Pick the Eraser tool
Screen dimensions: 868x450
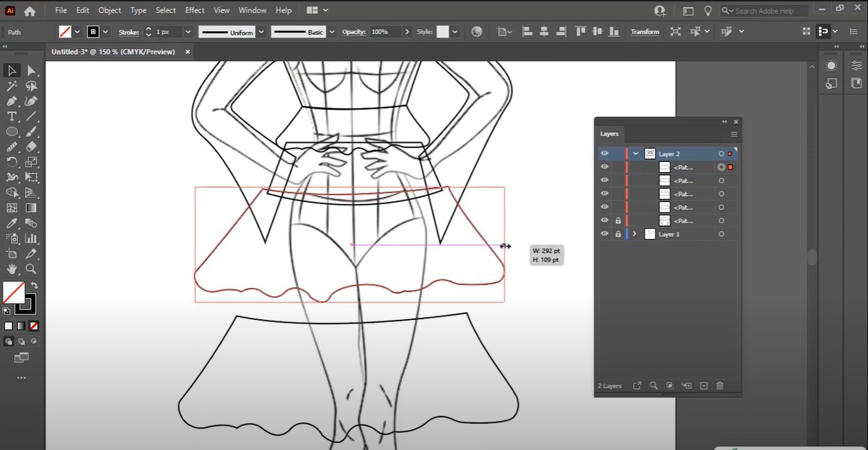[x=31, y=147]
